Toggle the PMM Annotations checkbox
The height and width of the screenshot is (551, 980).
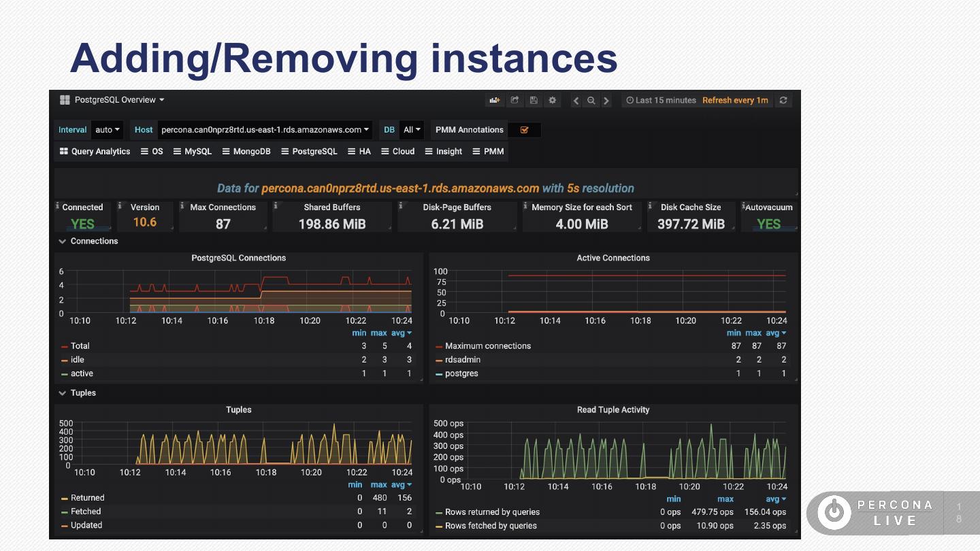[524, 130]
